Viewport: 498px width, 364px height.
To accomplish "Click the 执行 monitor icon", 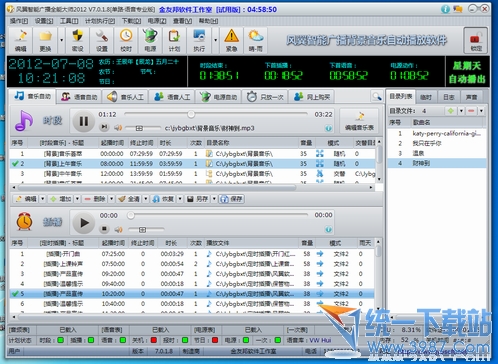I will pyautogui.click(x=199, y=40).
